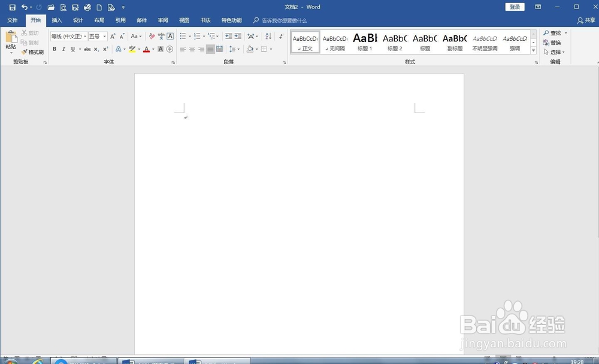Image resolution: width=599 pixels, height=364 pixels.
Task: Expand the font color palette arrow
Action: [x=153, y=49]
